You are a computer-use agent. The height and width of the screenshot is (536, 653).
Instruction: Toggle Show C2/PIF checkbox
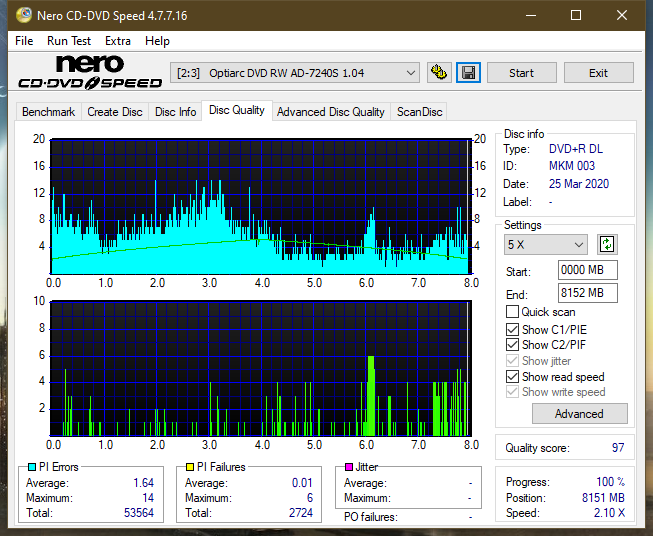coord(512,345)
